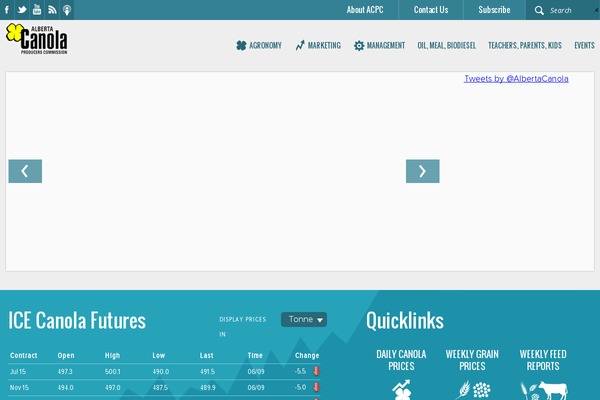Open the Contact Us menu item
This screenshot has width=600, height=400.
coord(431,10)
